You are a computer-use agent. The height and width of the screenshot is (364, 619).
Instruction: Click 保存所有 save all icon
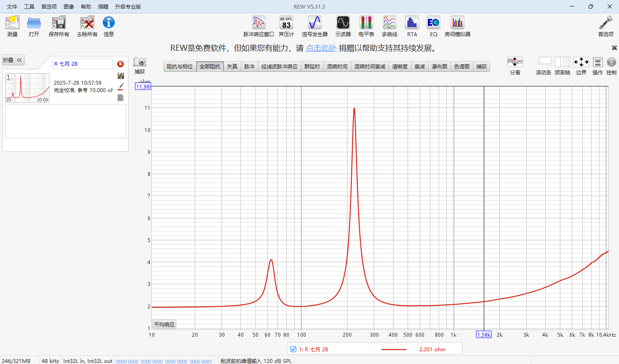point(59,23)
